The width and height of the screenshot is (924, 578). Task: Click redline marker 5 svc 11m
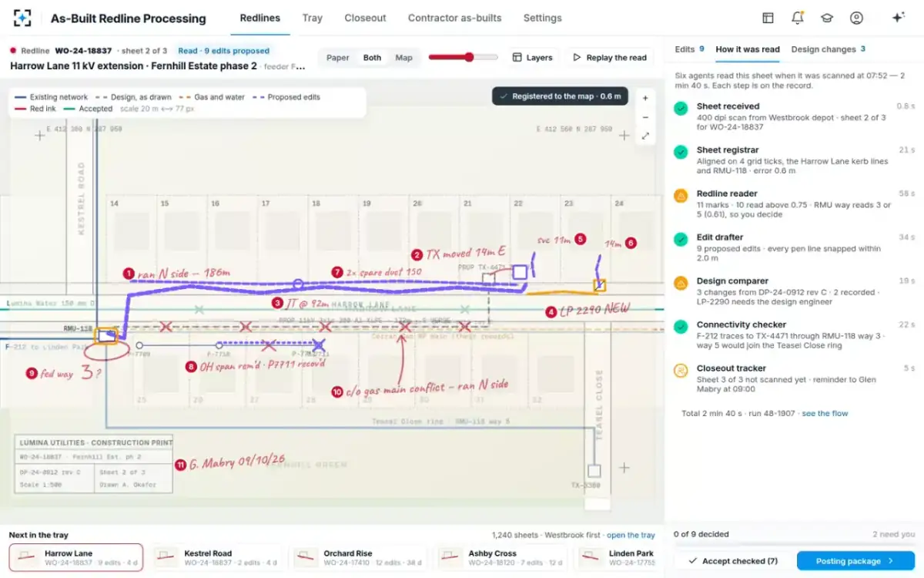click(x=581, y=240)
